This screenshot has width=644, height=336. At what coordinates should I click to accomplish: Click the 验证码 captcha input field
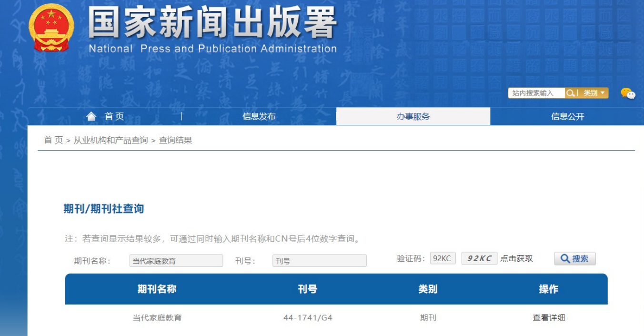pos(443,258)
